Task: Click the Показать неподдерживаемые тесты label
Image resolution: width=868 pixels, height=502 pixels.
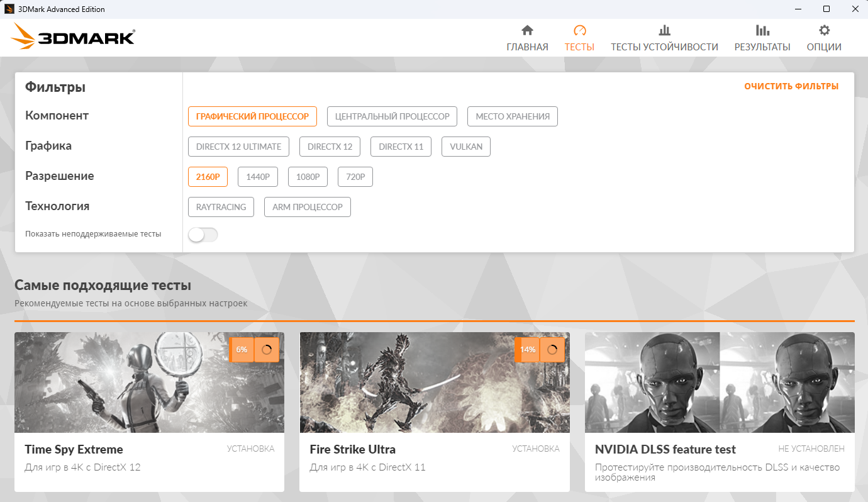Action: point(93,234)
